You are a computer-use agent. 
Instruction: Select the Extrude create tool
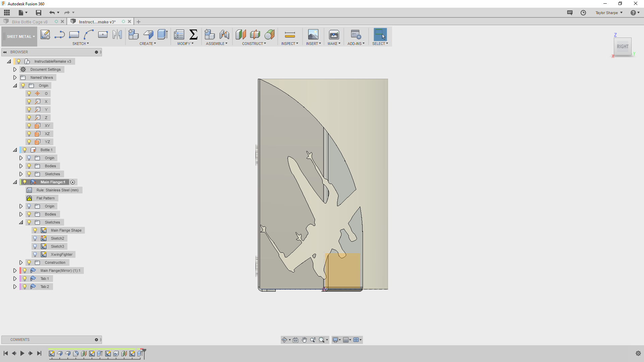tap(163, 35)
